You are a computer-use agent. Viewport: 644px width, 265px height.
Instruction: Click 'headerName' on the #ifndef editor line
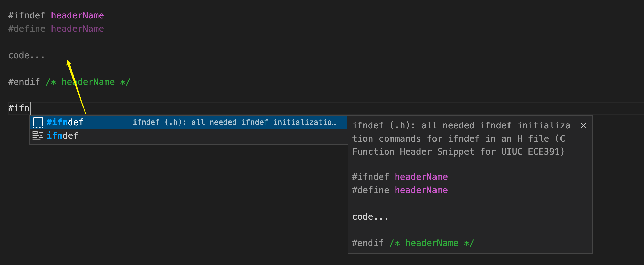[x=77, y=15]
